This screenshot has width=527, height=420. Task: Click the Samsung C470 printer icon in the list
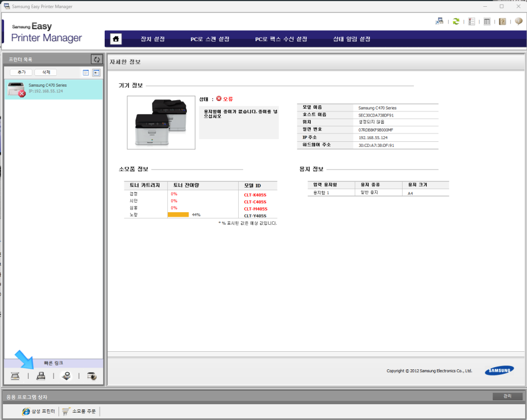pyautogui.click(x=16, y=90)
